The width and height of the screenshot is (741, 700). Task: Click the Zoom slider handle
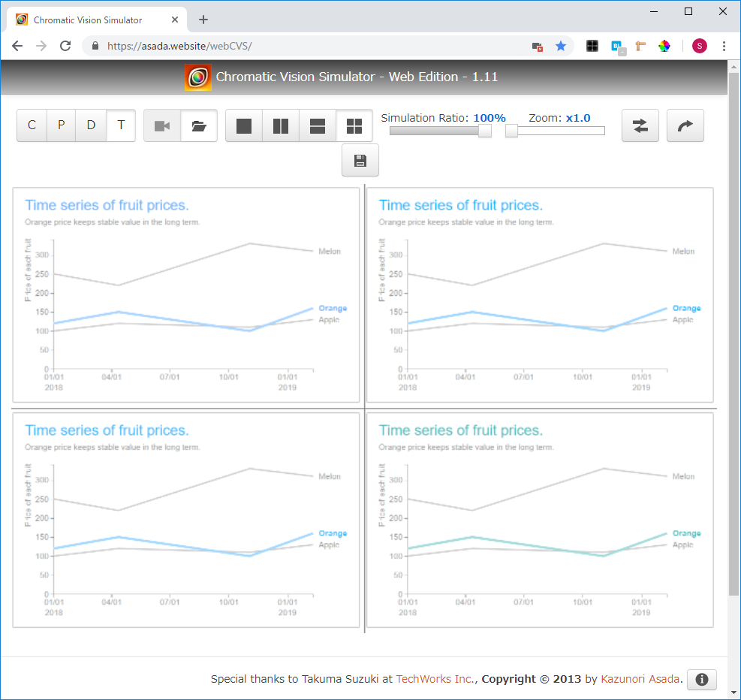511,131
